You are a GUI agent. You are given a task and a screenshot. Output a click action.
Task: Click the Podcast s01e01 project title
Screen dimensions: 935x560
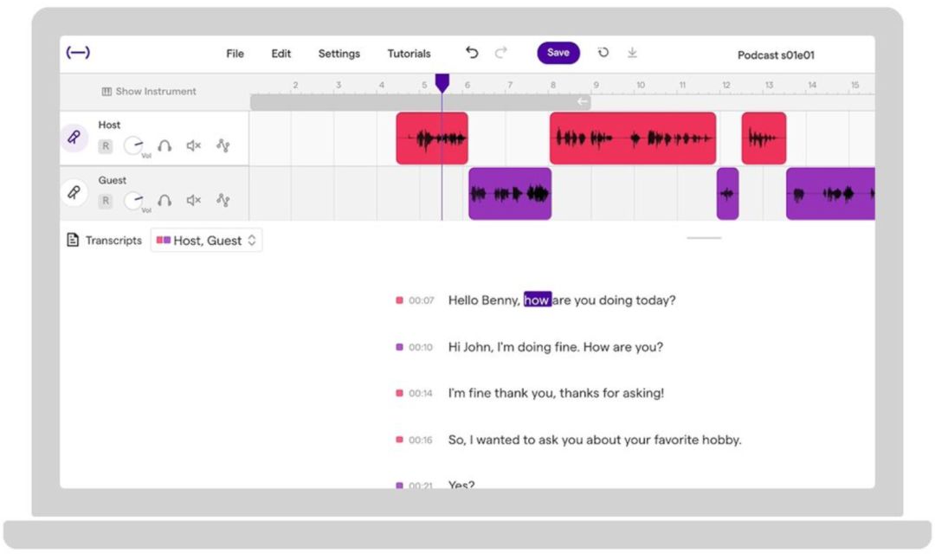(776, 55)
